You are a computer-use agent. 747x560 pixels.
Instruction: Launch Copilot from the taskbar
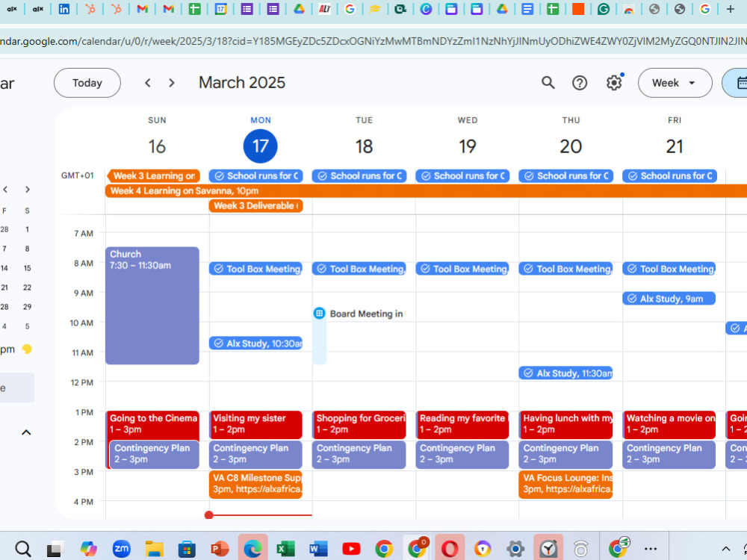click(89, 549)
